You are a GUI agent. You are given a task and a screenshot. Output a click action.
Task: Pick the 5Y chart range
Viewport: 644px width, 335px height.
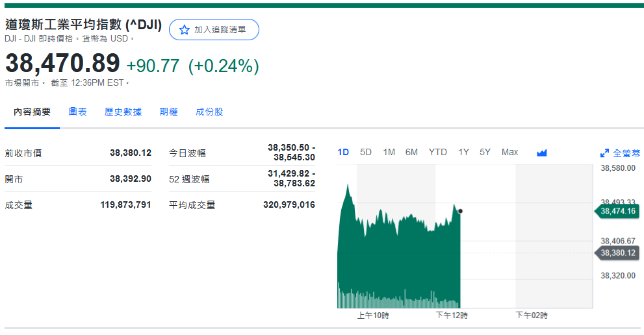click(485, 152)
